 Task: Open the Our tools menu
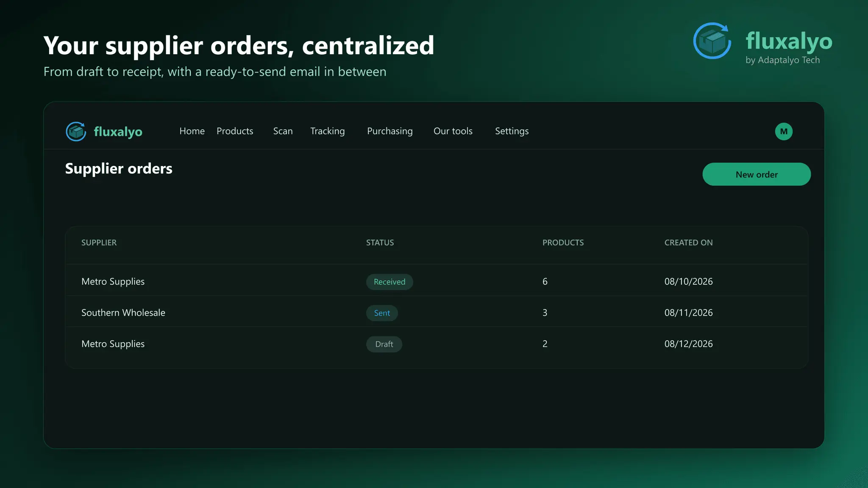tap(453, 131)
